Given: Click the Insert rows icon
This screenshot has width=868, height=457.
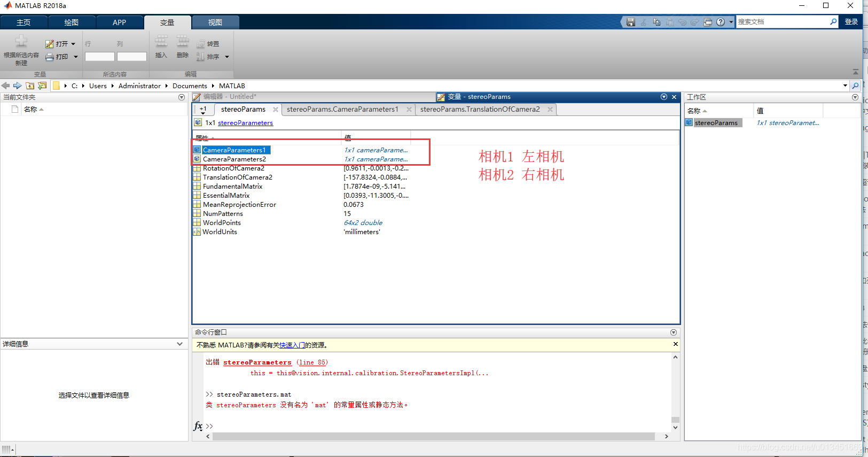Looking at the screenshot, I should tap(161, 42).
